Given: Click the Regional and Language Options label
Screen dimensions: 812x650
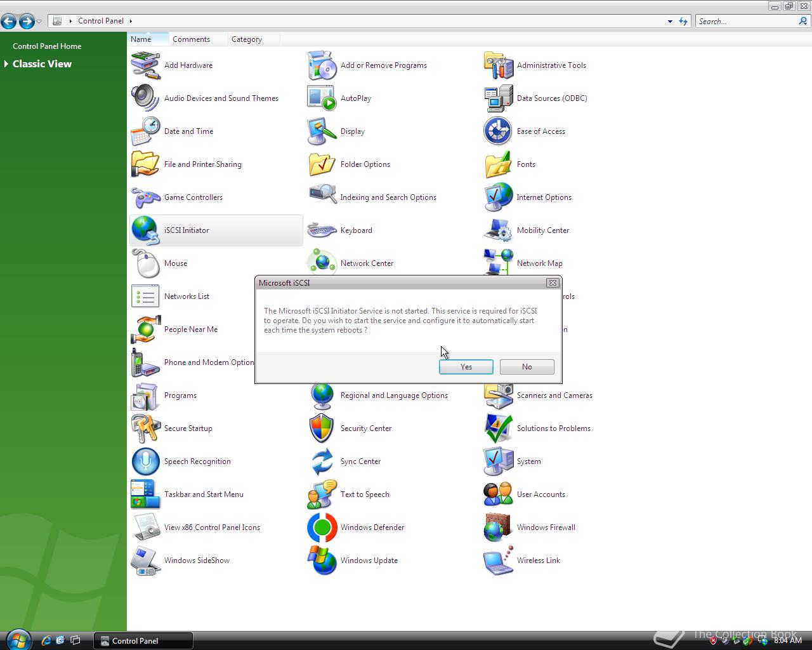Looking at the screenshot, I should [394, 395].
